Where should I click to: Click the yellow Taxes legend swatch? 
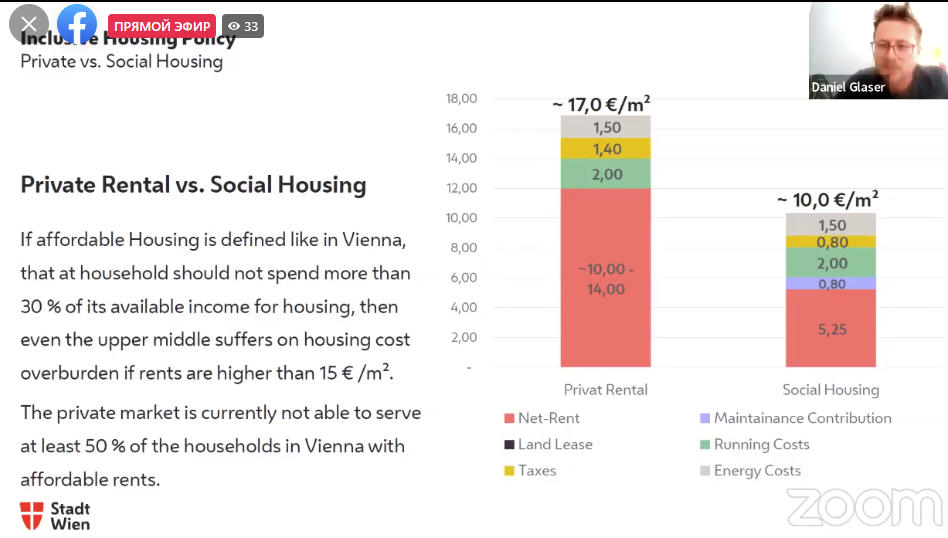click(509, 471)
